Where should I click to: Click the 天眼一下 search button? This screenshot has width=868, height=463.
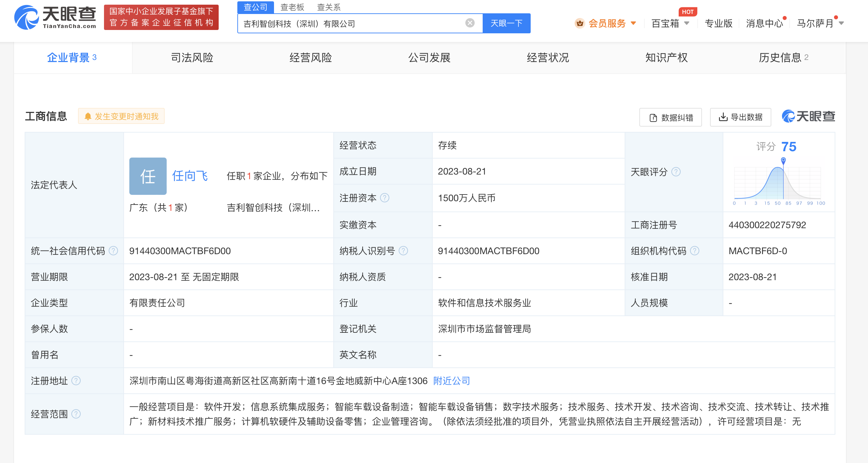coord(506,23)
